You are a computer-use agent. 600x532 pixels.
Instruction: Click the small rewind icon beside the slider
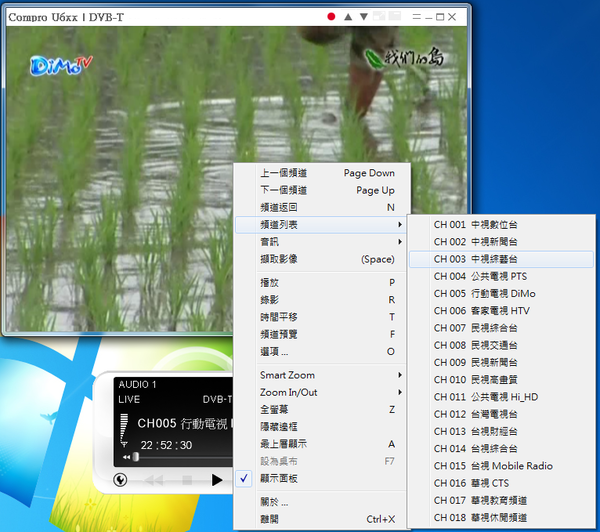click(126, 457)
